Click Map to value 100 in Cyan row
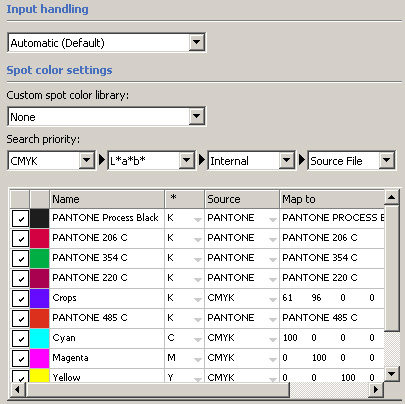The height and width of the screenshot is (404, 405). point(290,338)
